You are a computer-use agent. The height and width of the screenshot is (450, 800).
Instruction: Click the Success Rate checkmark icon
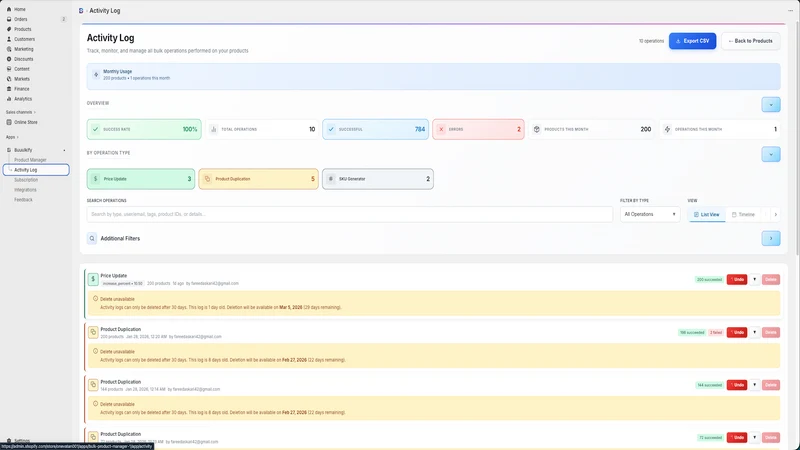95,129
